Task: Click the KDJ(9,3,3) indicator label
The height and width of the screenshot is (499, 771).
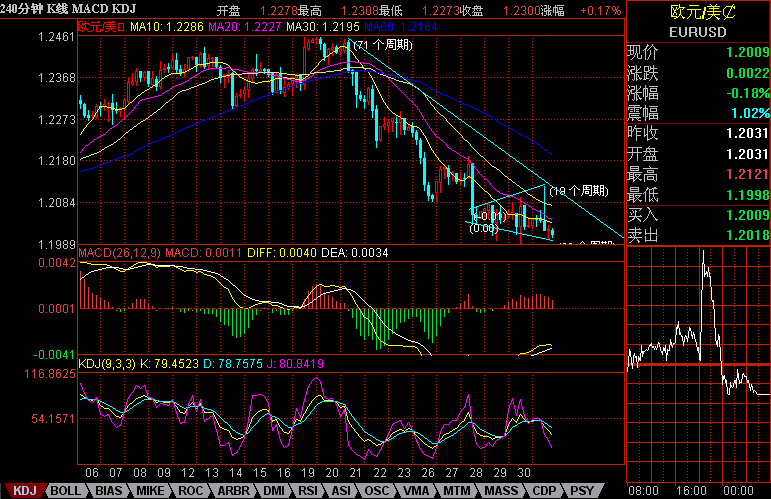Action: pos(107,364)
